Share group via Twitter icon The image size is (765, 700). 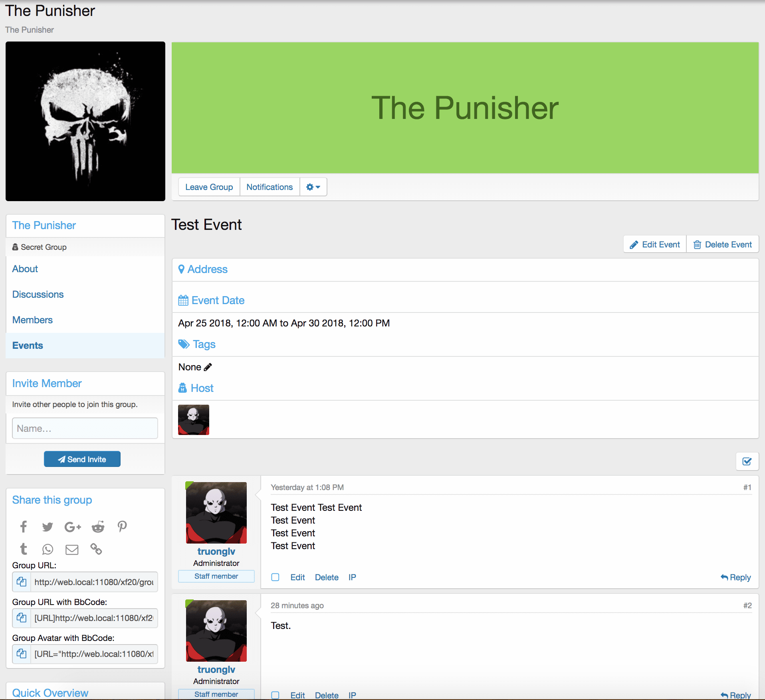tap(48, 527)
